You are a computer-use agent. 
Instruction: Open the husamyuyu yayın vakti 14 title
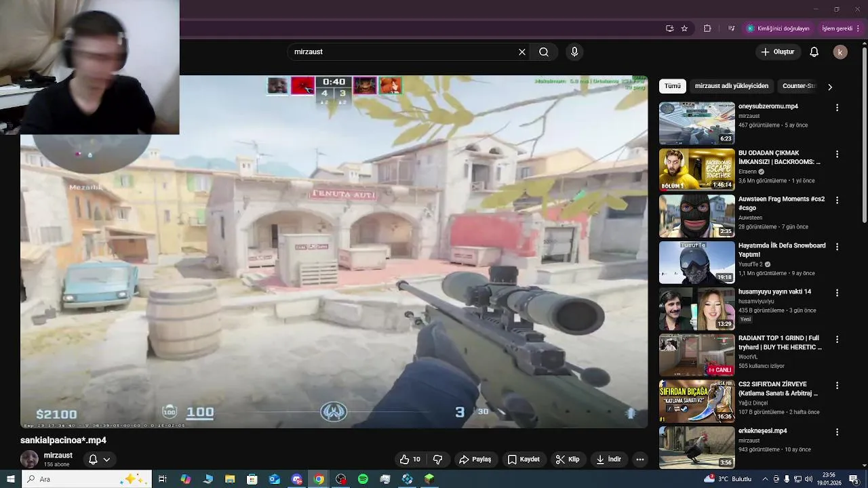coord(774,291)
